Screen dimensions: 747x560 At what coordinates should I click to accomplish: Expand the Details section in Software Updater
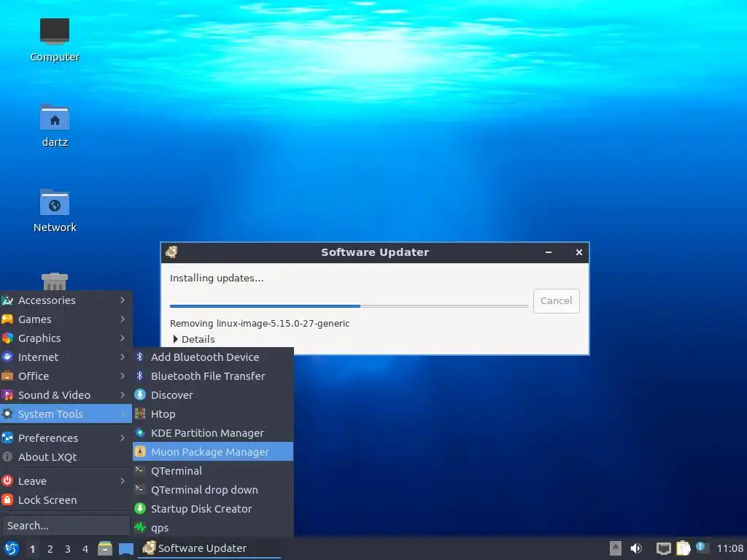(193, 339)
